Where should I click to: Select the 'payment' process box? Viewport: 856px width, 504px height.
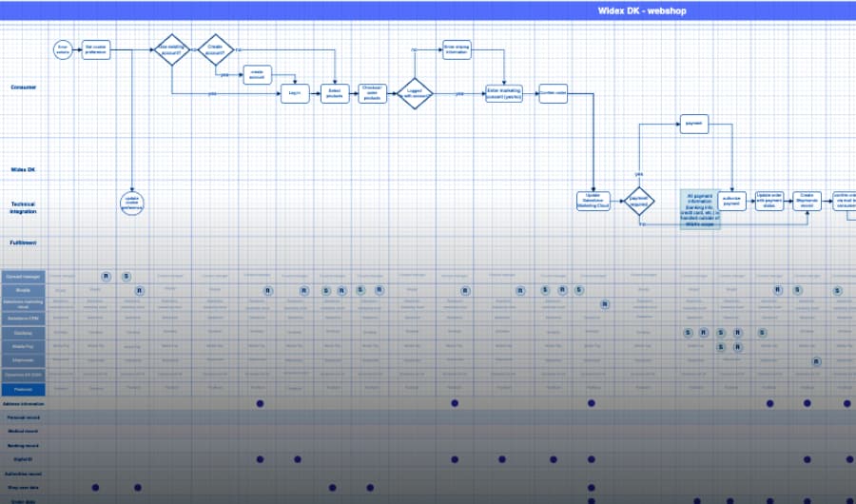[694, 124]
